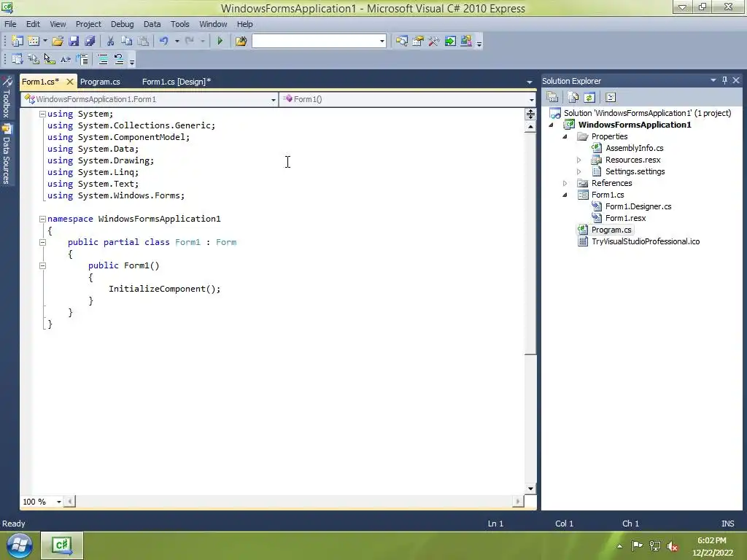Open the undo history dropdown arrow
Image resolution: width=747 pixels, height=560 pixels.
[177, 42]
